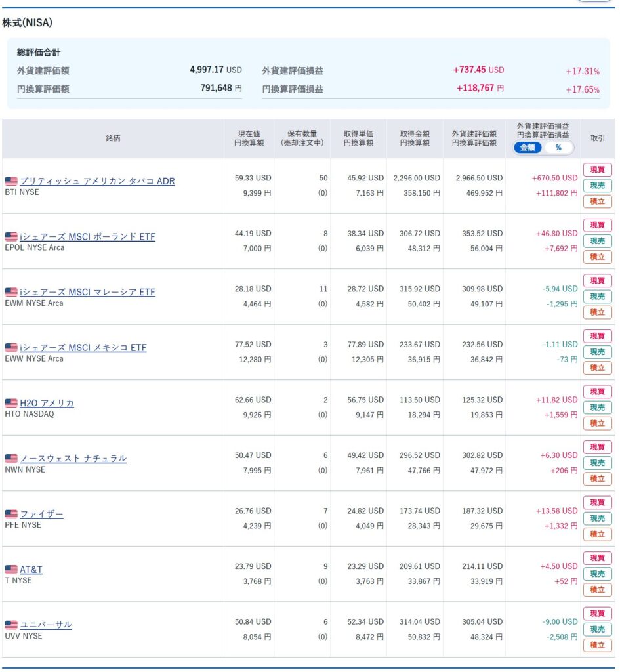
Task: Click the 4,997.17 USD total valuation
Action: click(216, 70)
